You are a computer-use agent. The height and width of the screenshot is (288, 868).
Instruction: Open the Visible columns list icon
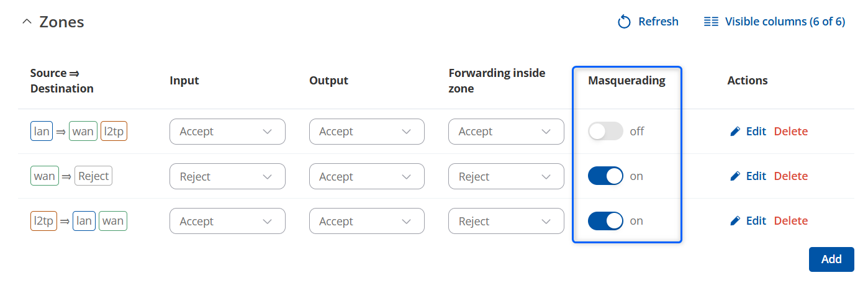[711, 22]
